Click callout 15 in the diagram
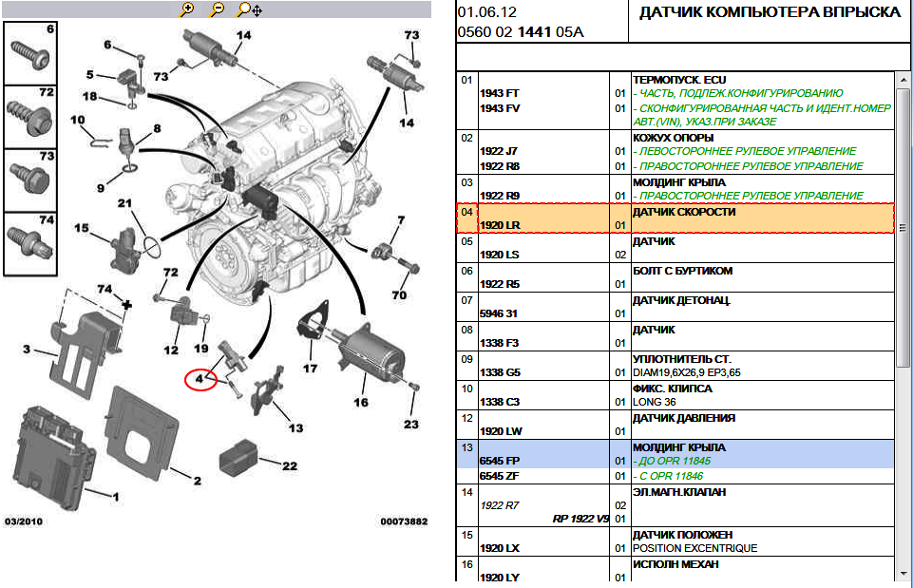This screenshot has width=913, height=588. click(82, 228)
